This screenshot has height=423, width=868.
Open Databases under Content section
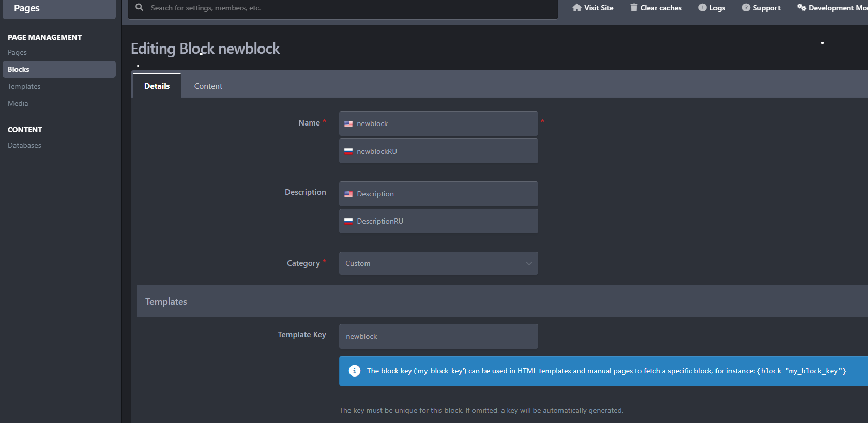(24, 146)
